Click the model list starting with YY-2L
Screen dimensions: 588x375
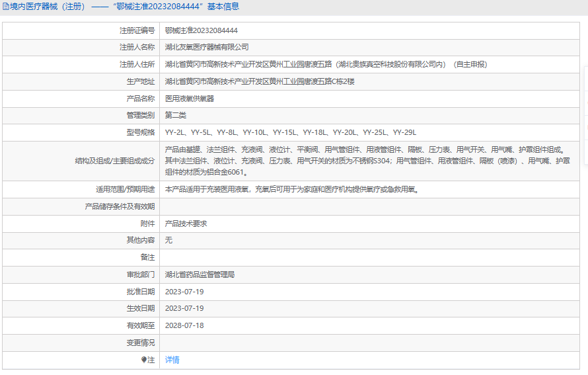pos(291,132)
